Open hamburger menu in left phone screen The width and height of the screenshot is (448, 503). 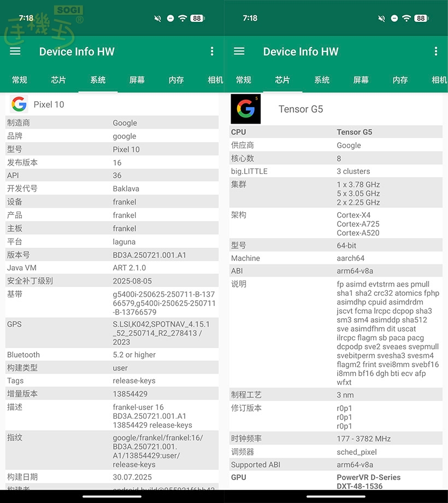click(15, 51)
